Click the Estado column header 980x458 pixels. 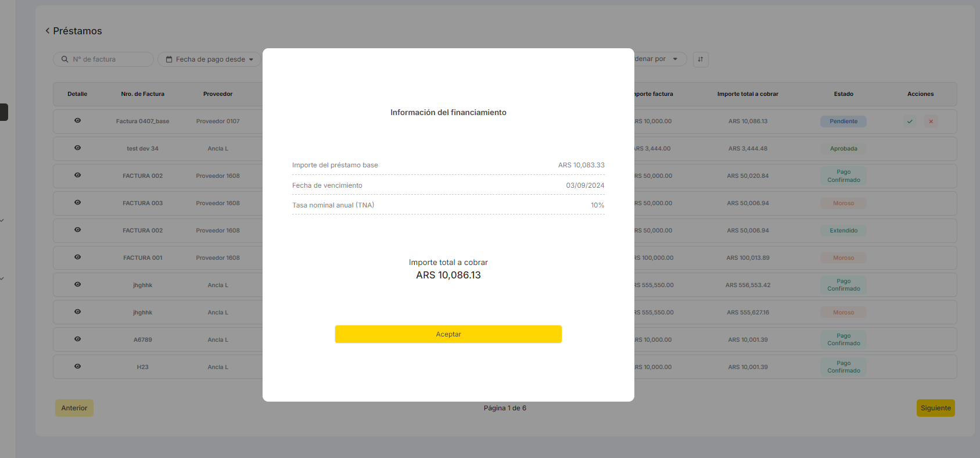click(843, 94)
